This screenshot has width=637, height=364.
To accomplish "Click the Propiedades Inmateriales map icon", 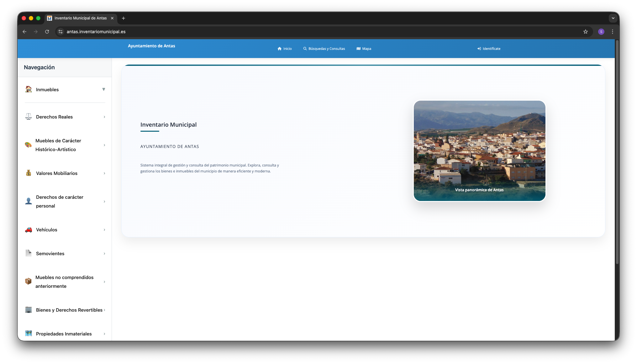I will coord(28,334).
